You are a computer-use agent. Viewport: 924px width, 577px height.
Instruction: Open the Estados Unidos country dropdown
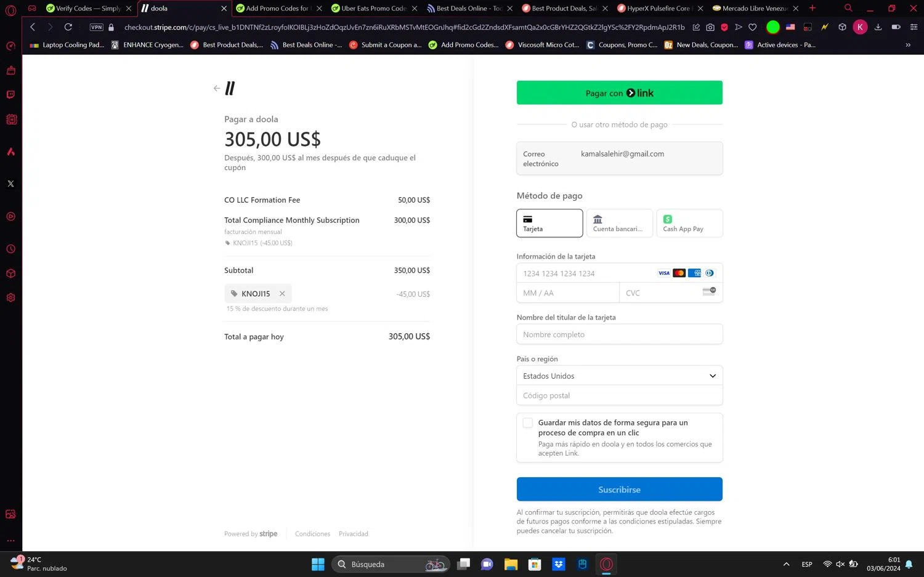pyautogui.click(x=619, y=376)
